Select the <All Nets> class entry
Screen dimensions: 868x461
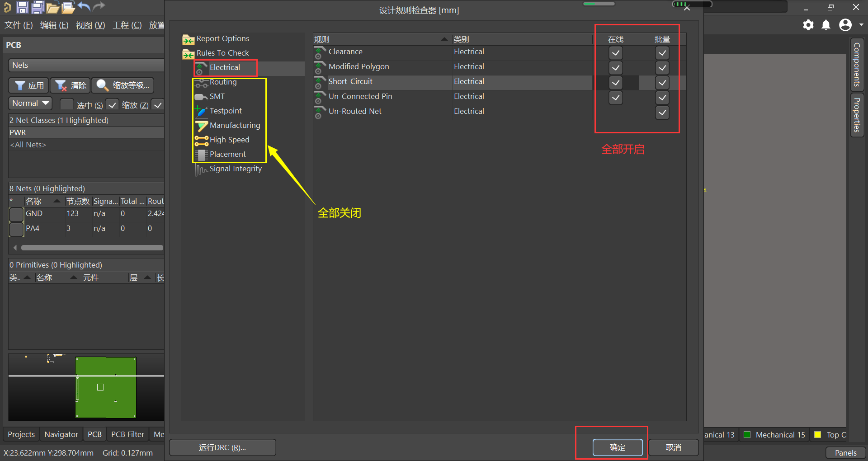(86, 145)
